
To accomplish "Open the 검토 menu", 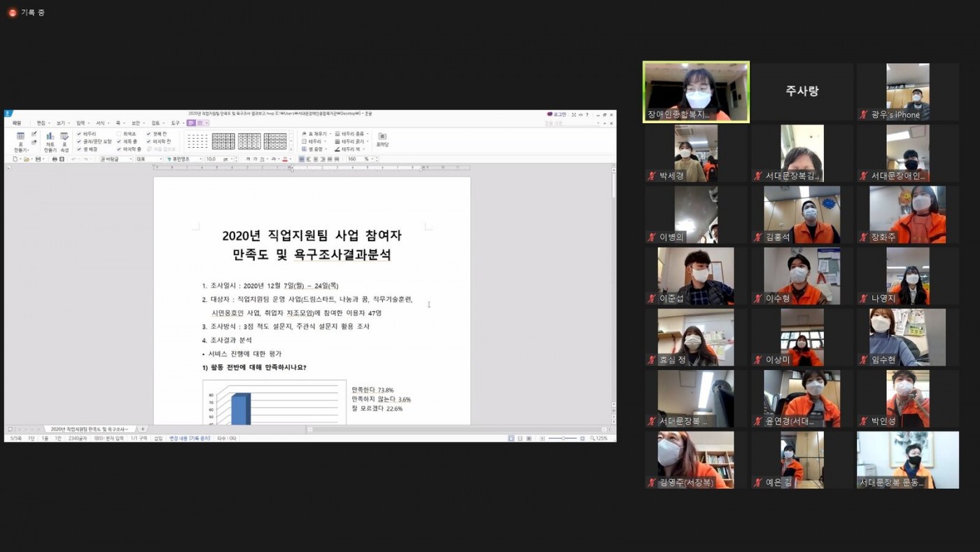I will (157, 123).
